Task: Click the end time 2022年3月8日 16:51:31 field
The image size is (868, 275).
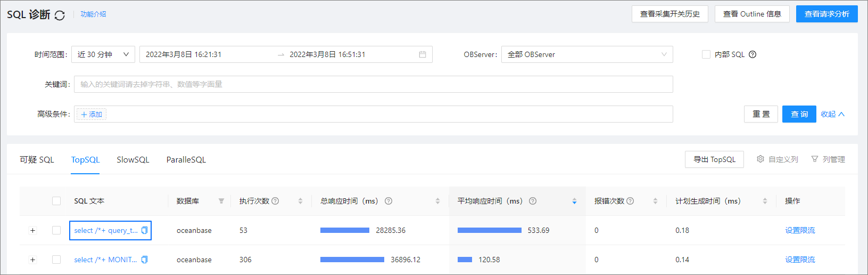Action: (327, 54)
